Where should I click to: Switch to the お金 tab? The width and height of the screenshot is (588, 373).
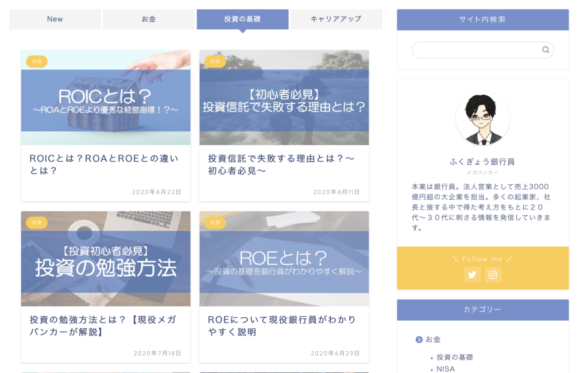[x=149, y=19]
